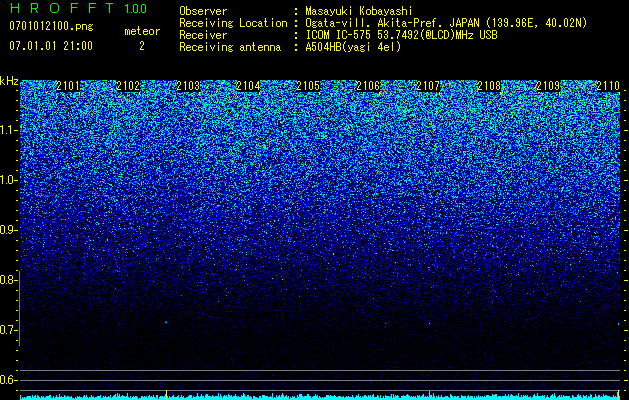Click time marker 2104
Viewport: 629px width, 400px height.
click(248, 86)
